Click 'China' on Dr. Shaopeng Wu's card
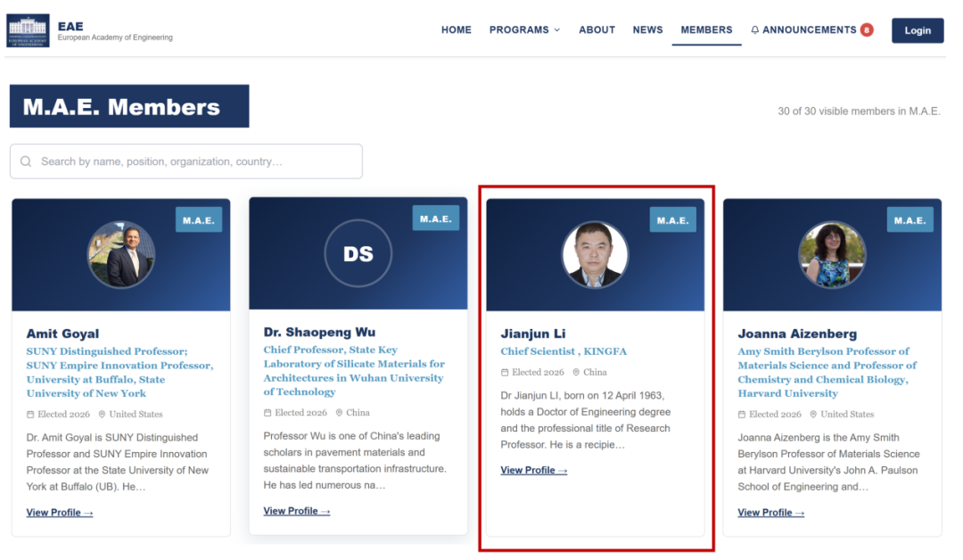963x560 pixels. coord(358,413)
